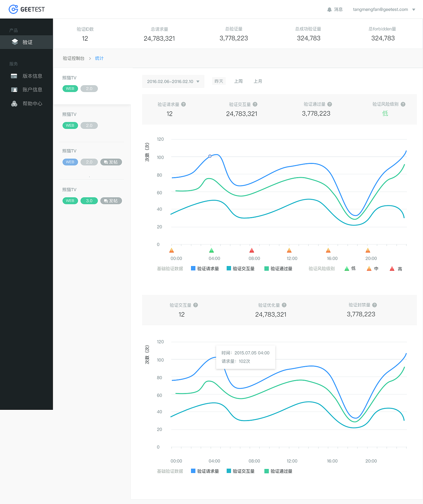
Task: Click the green risk triangle at 04:00
Action: [x=211, y=250]
